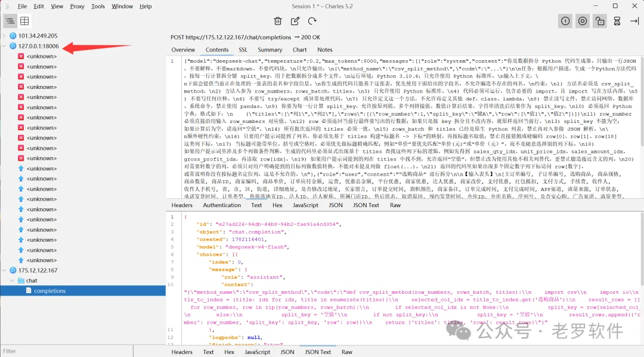Collapse the 127.0.0.1:18006 host node
The height and width of the screenshot is (357, 644).
[x=4, y=46]
